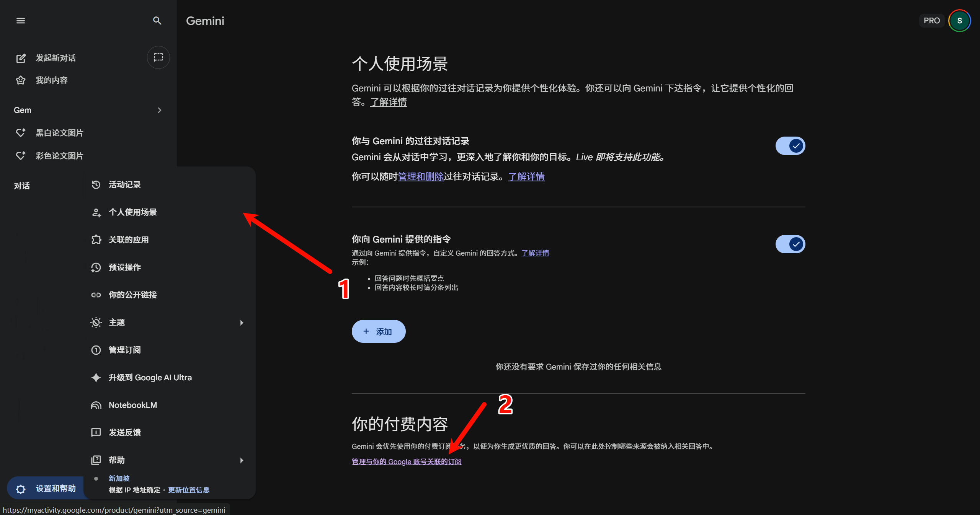Start a new chat via 发起新对话
Image resolution: width=980 pixels, height=515 pixels.
pyautogui.click(x=56, y=58)
